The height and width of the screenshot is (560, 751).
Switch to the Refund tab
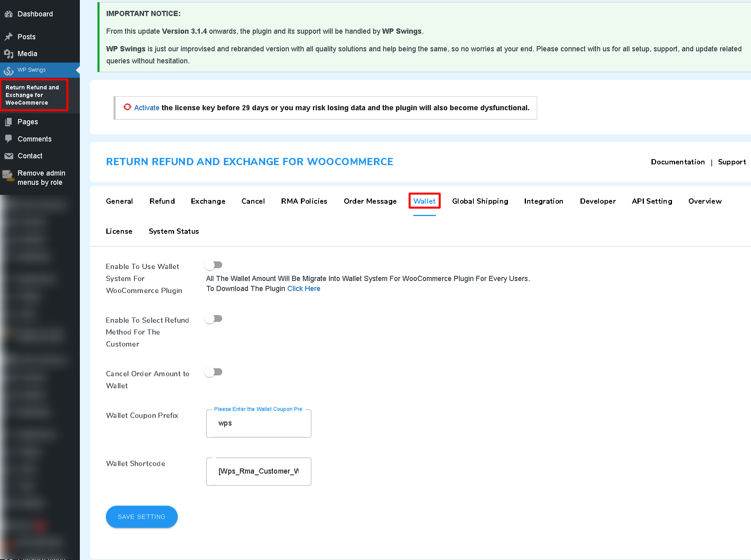tap(162, 201)
